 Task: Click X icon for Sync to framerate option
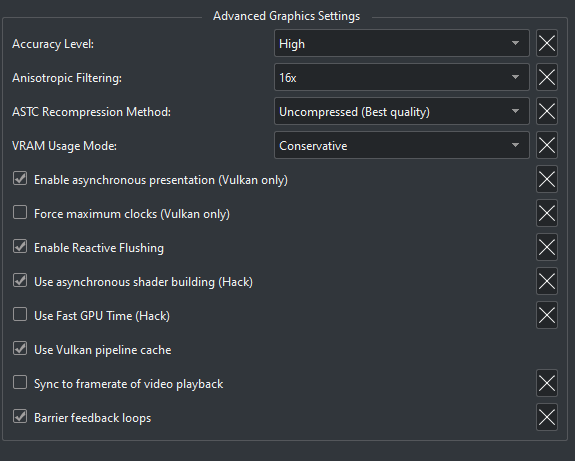pos(547,383)
